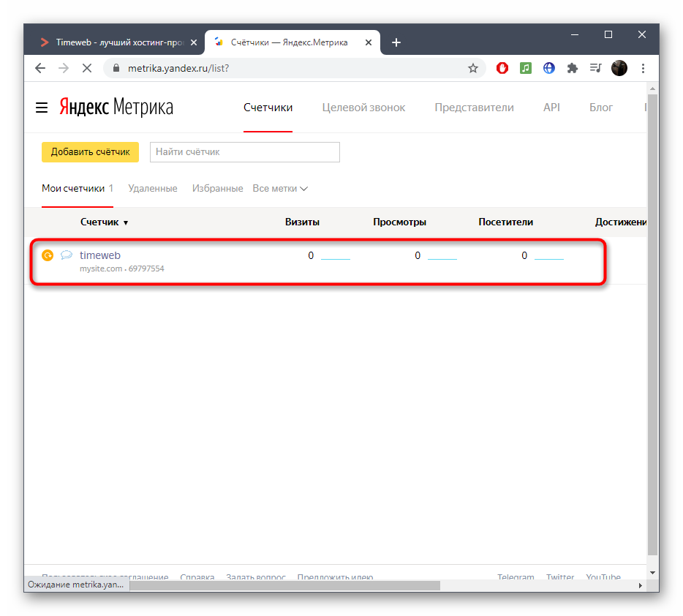Open the media control playlist icon
The width and height of the screenshot is (683, 616).
point(595,68)
